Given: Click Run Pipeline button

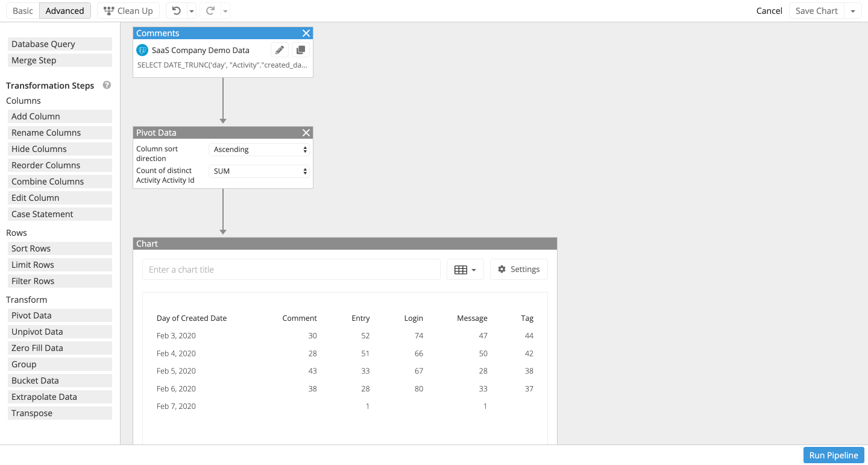Looking at the screenshot, I should pos(834,455).
